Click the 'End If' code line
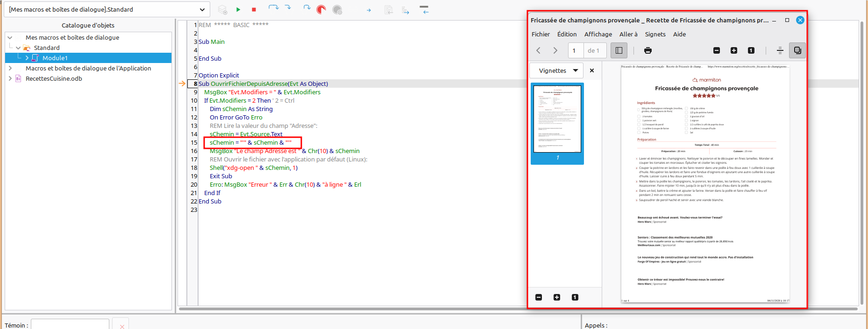 pyautogui.click(x=212, y=193)
